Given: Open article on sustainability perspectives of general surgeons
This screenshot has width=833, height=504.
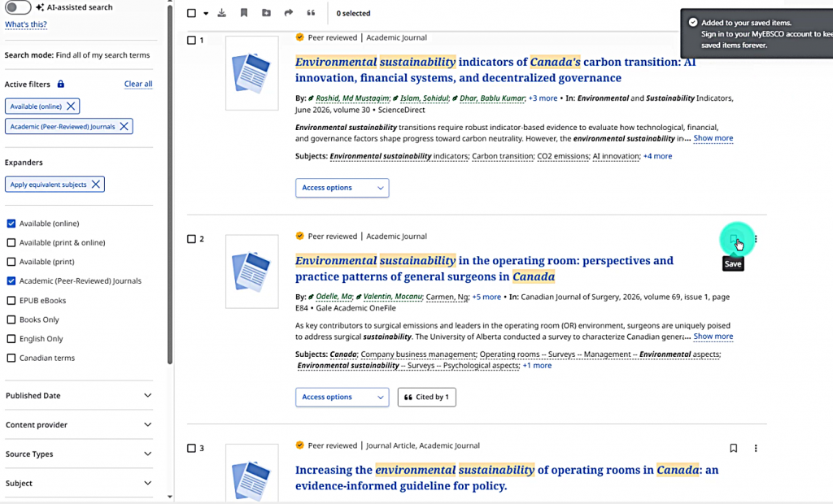Looking at the screenshot, I should point(484,268).
